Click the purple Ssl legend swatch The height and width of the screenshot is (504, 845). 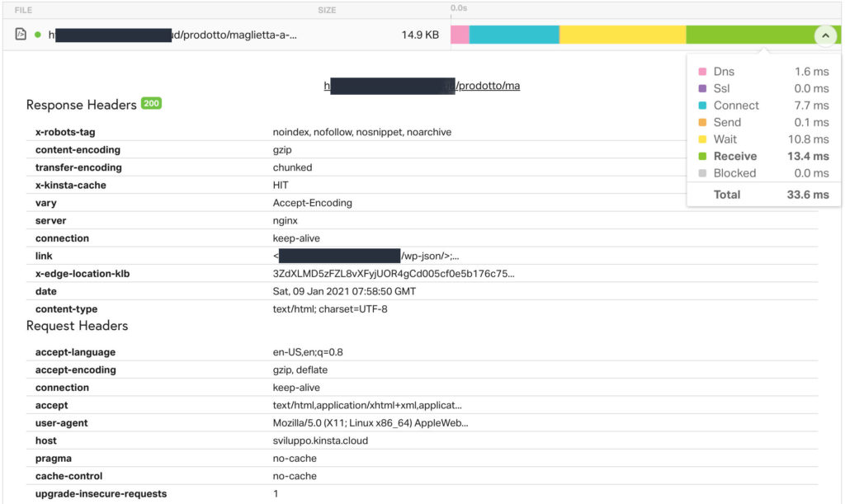tap(702, 88)
